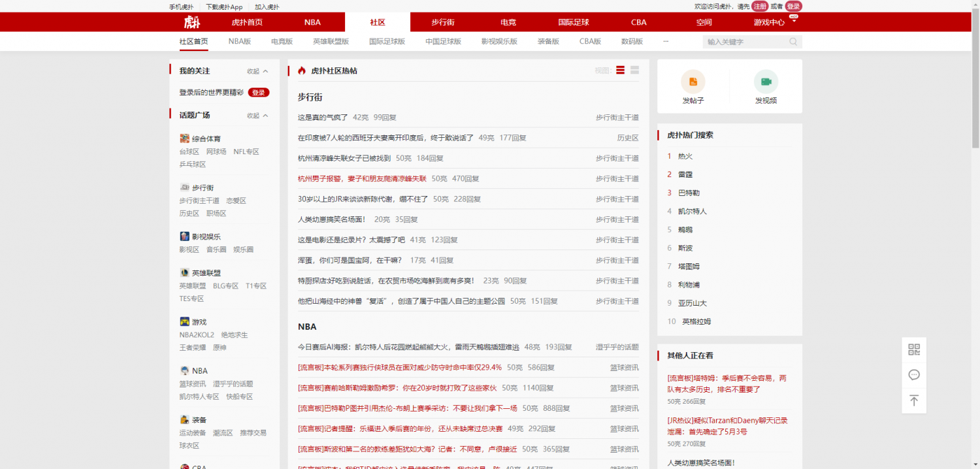This screenshot has width=980, height=469.
Task: Open the 国际足球 top nav tab
Action: coord(574,22)
